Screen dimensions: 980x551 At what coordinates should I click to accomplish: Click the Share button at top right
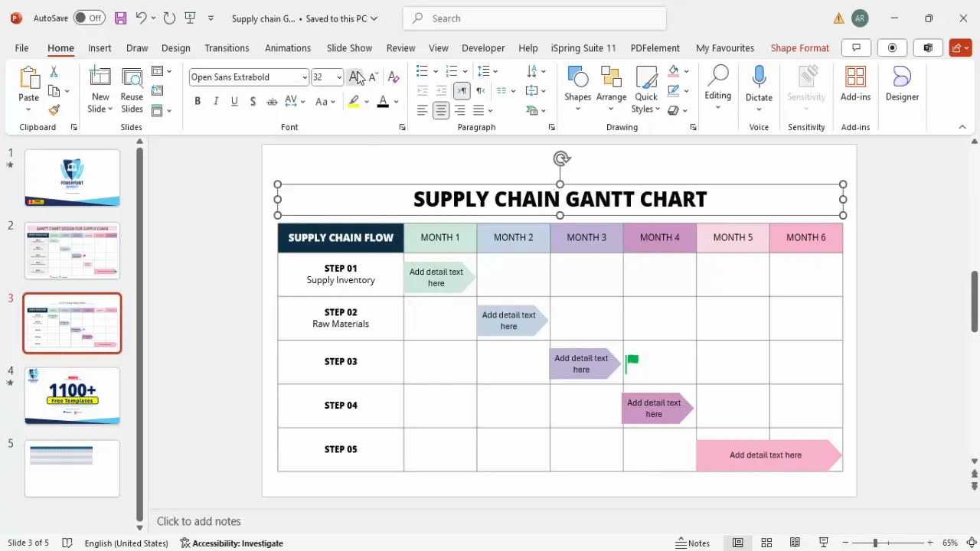(960, 47)
